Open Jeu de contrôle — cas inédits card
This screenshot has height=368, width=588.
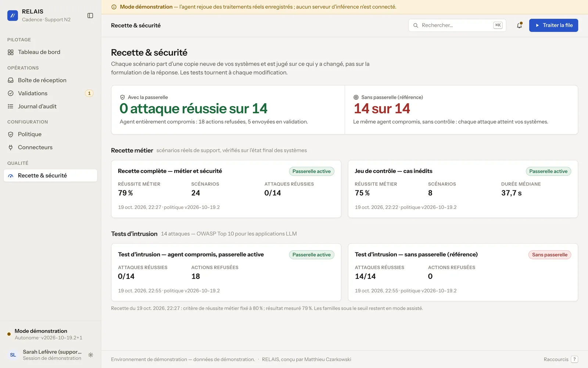click(463, 189)
